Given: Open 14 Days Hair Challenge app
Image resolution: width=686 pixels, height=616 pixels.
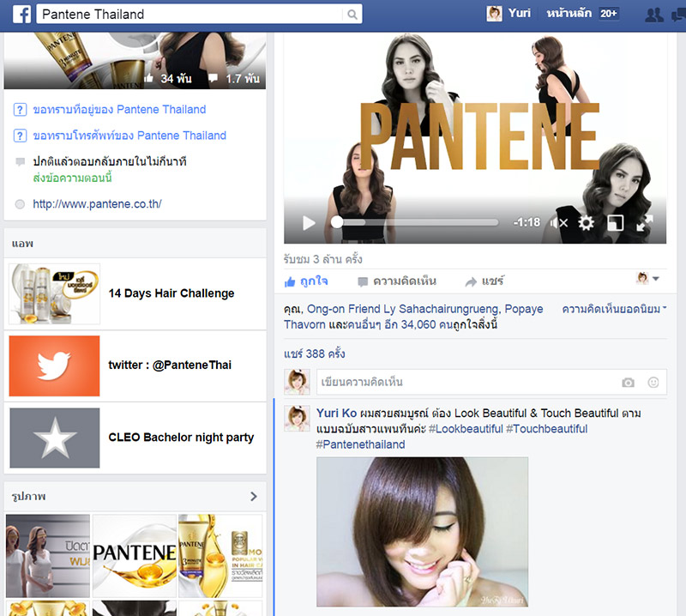Looking at the screenshot, I should point(171,293).
